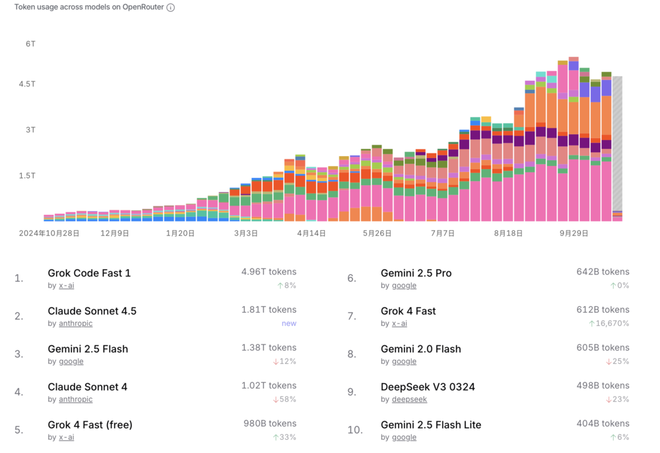Click the 2024年10月28日 date label on the axis
Image resolution: width=660 pixels, height=453 pixels.
[48, 233]
